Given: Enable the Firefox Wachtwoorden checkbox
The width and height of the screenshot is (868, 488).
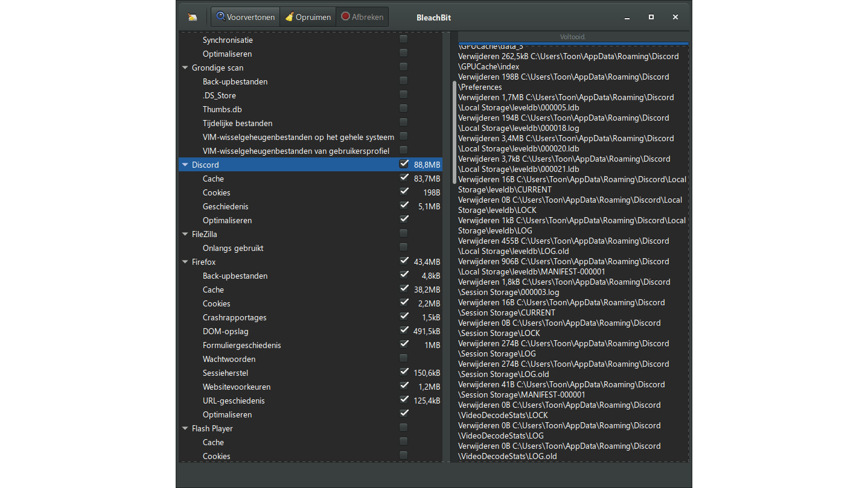Looking at the screenshot, I should 403,358.
